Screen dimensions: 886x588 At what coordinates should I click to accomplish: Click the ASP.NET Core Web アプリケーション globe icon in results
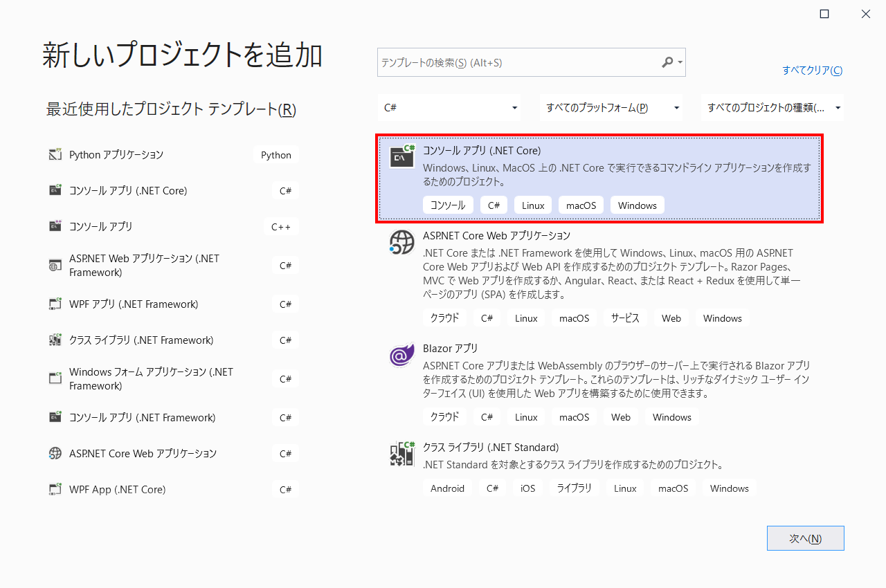401,242
